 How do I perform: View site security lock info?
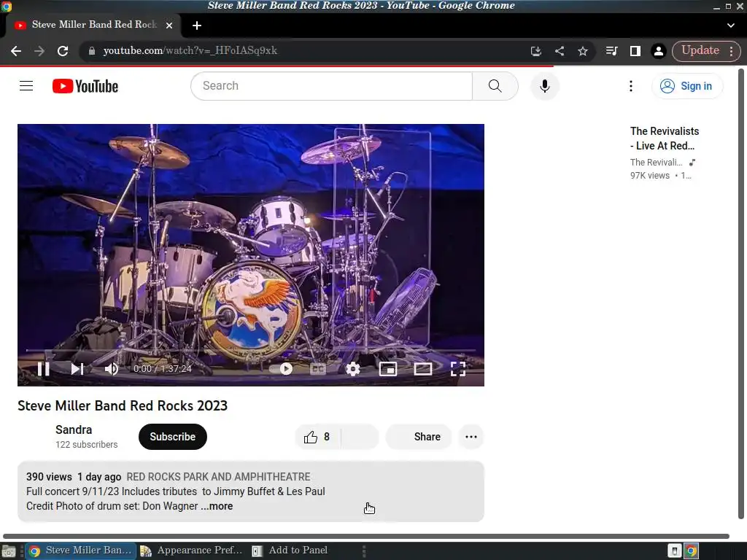pyautogui.click(x=92, y=51)
